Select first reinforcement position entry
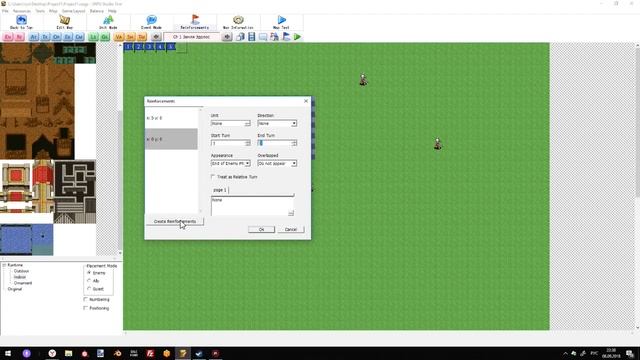The image size is (640, 360). 171,118
